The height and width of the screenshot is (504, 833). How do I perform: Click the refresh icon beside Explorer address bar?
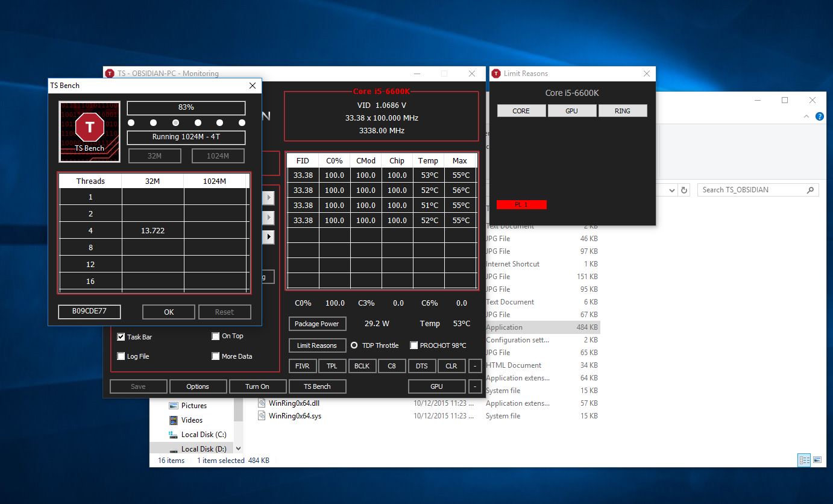pyautogui.click(x=684, y=190)
